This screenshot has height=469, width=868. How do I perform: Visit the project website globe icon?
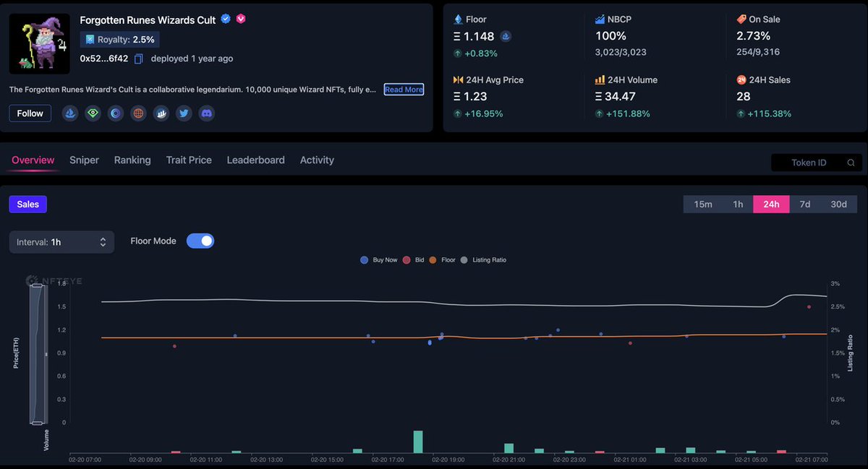[138, 113]
